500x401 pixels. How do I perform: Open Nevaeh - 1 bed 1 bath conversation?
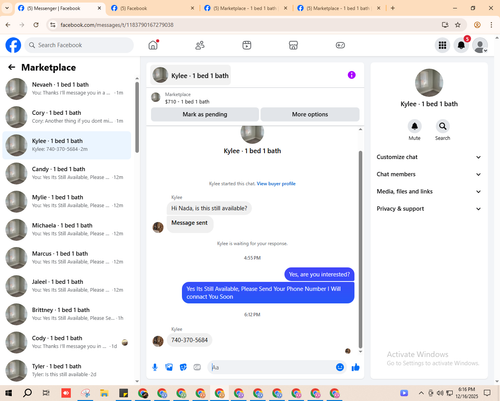(67, 89)
